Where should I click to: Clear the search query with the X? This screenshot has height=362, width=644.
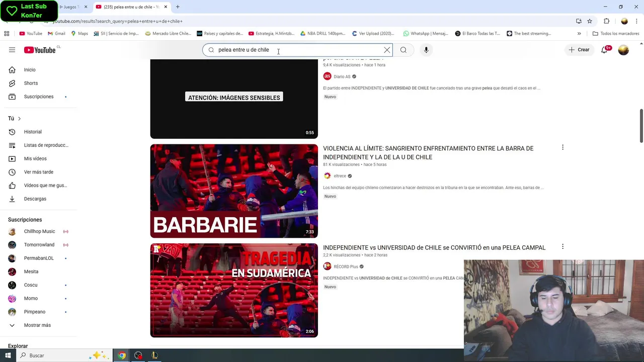(x=387, y=50)
